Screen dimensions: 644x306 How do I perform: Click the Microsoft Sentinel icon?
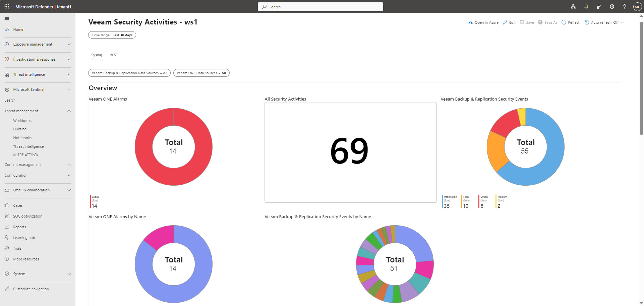(7, 89)
